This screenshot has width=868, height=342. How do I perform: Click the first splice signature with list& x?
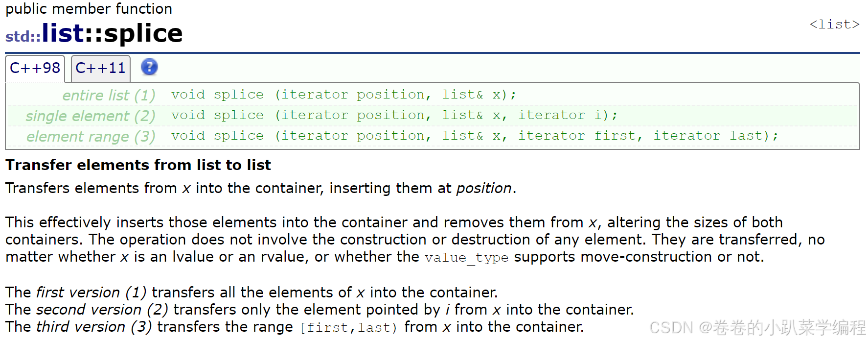point(343,95)
